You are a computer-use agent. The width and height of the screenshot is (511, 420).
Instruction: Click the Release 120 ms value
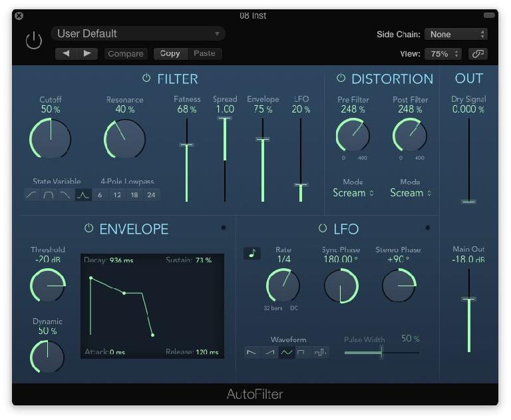pyautogui.click(x=208, y=352)
